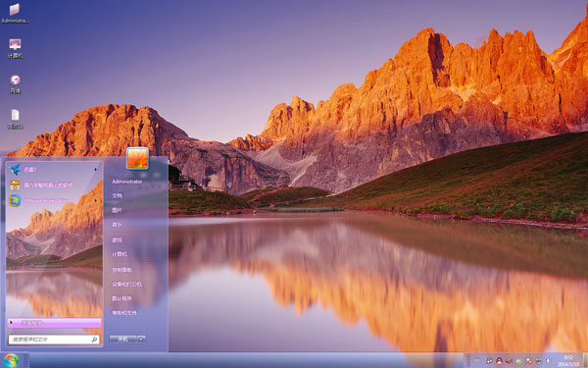The width and height of the screenshot is (588, 368).
Task: Click the sunflower user account picture
Action: coord(137,158)
